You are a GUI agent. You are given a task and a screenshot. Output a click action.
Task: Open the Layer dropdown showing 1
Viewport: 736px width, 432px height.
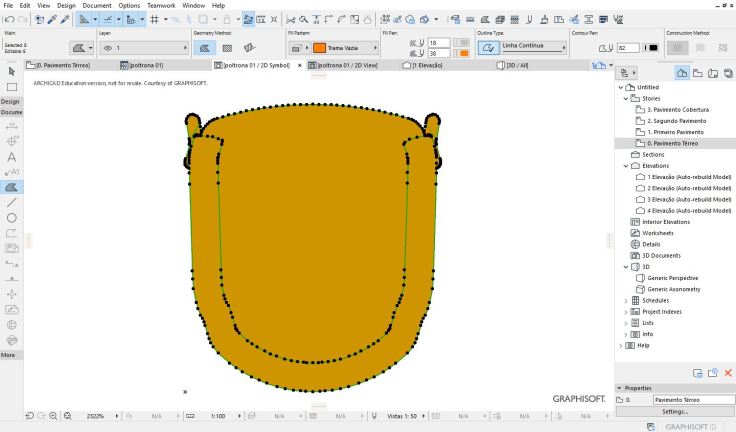(144, 48)
